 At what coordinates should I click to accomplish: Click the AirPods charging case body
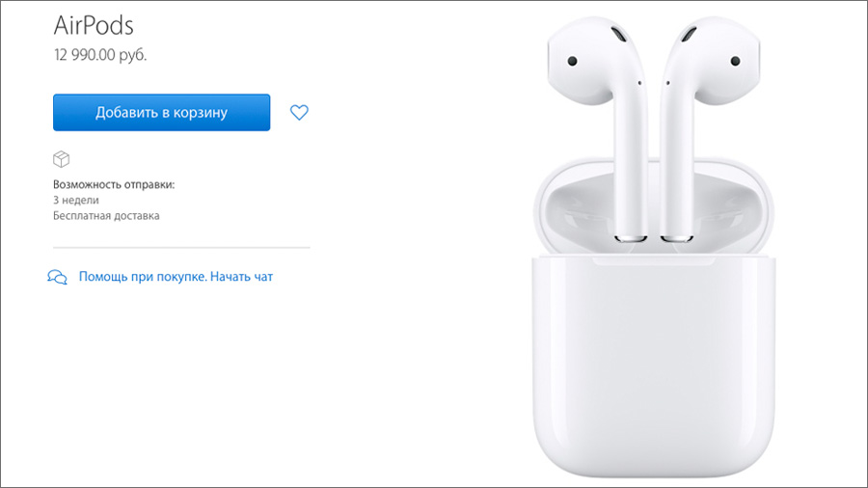click(x=654, y=366)
